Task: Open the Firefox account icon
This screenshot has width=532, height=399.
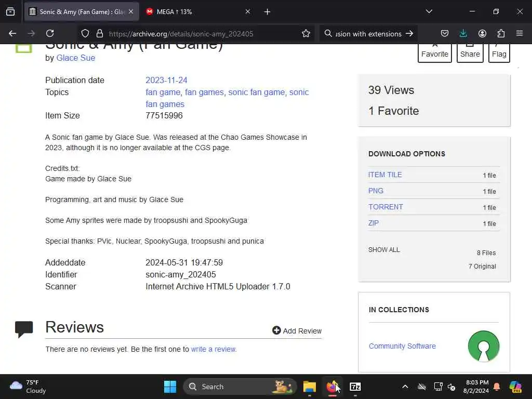Action: tap(482, 33)
